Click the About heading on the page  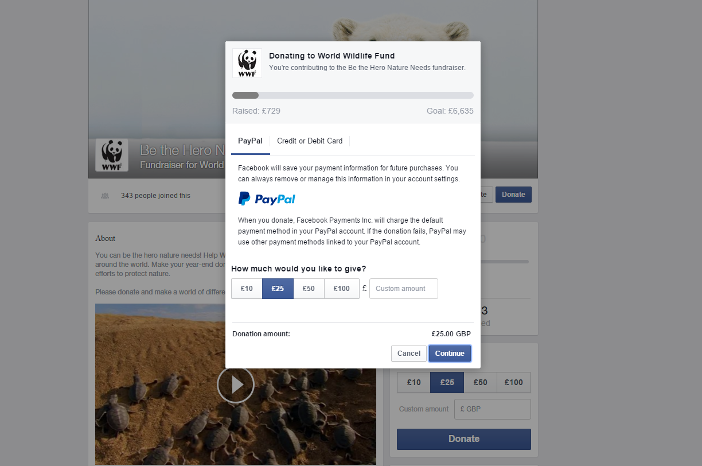coord(105,239)
